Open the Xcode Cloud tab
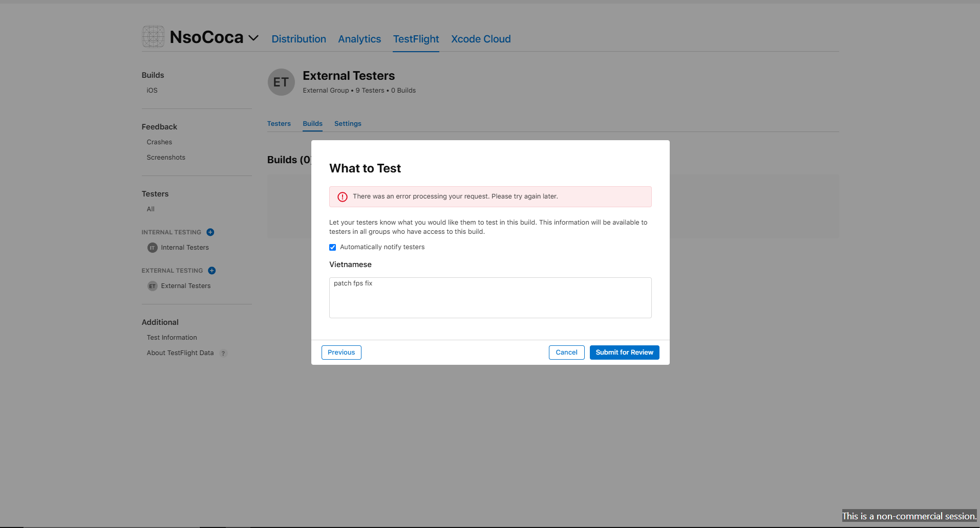The width and height of the screenshot is (980, 528). pyautogui.click(x=481, y=39)
